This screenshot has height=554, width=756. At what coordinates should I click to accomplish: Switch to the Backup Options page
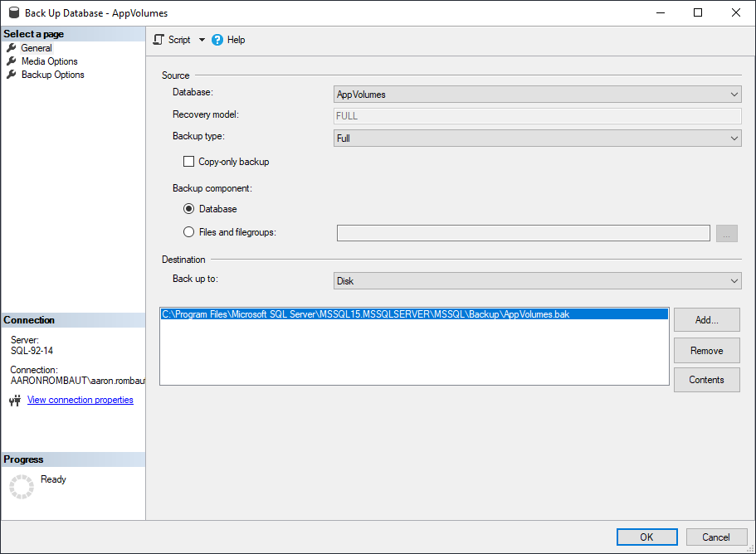52,75
